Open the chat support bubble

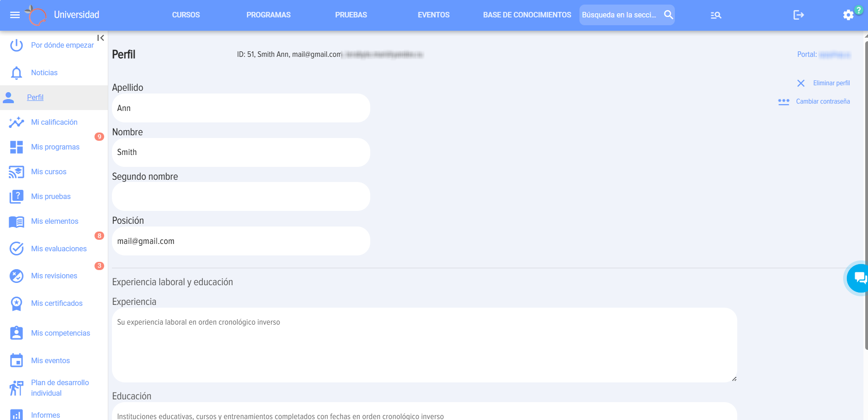[x=859, y=278]
